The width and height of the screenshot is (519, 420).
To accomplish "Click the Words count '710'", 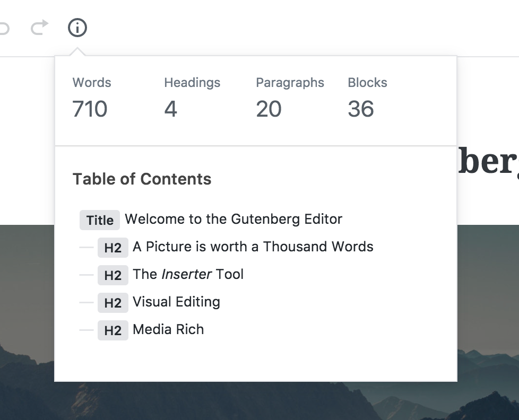I will pyautogui.click(x=90, y=109).
